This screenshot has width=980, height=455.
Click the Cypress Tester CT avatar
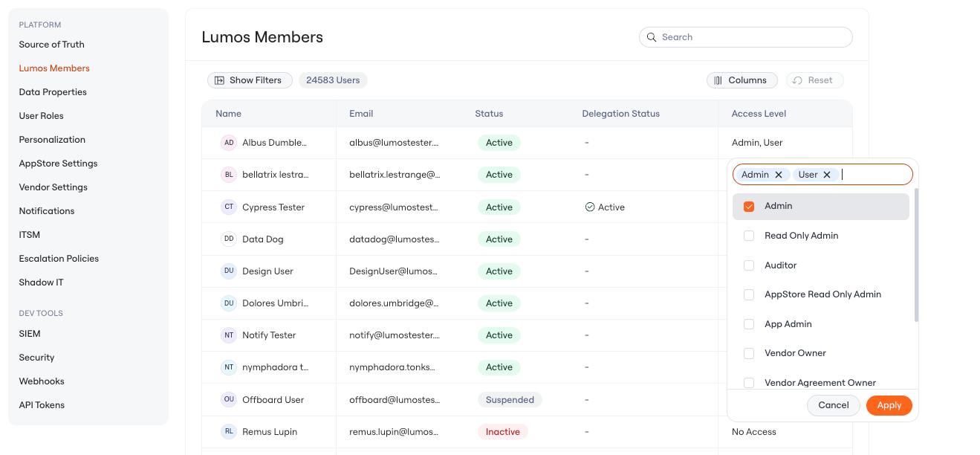coord(229,207)
